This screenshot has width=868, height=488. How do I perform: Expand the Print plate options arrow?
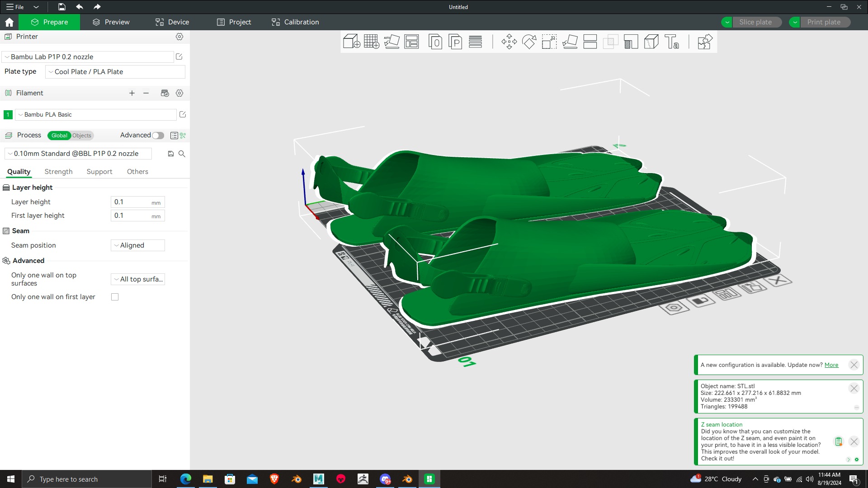pyautogui.click(x=795, y=22)
